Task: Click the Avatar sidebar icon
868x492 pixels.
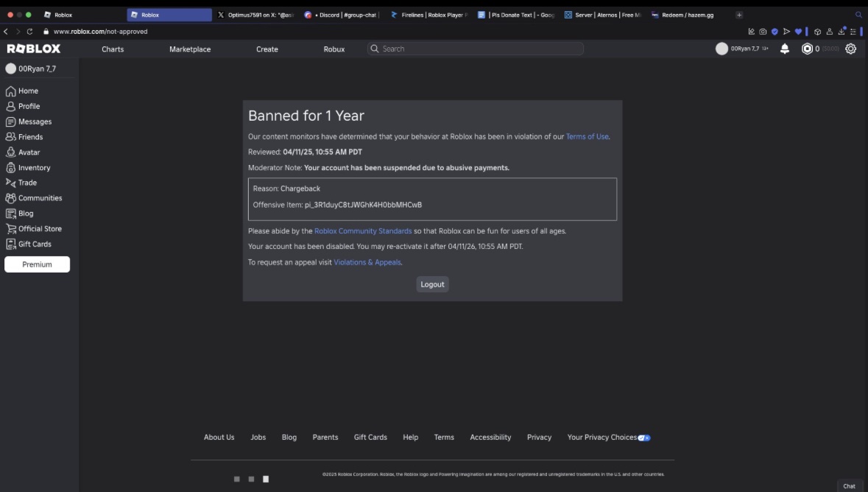Action: click(x=10, y=152)
